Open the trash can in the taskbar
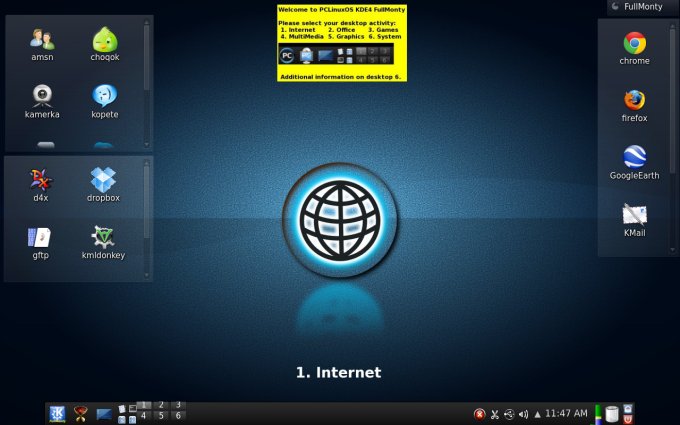The image size is (680, 425). pyautogui.click(x=611, y=414)
